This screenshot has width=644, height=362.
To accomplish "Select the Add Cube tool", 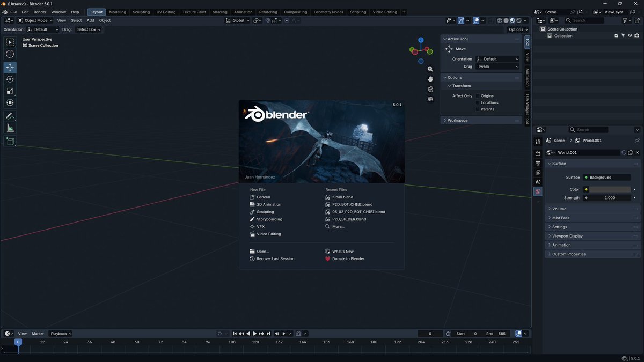I will pyautogui.click(x=10, y=142).
